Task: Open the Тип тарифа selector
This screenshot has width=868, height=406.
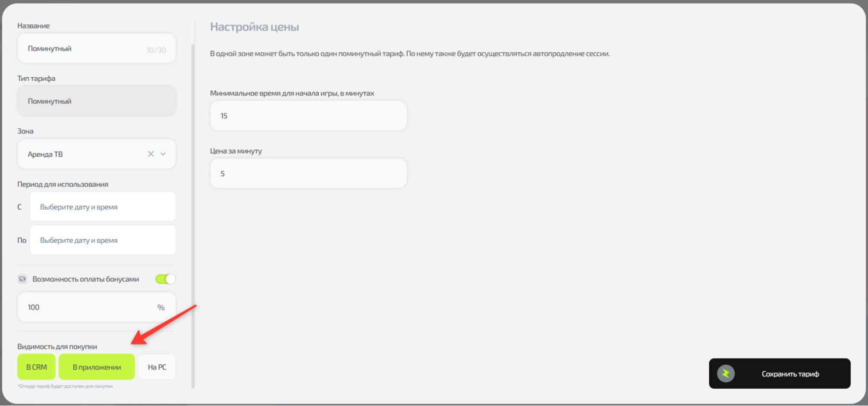Action: (x=96, y=101)
